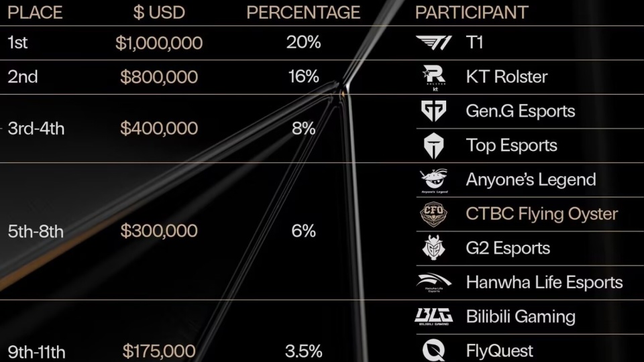Viewport: 644px width, 362px height.
Task: Select the FlyQuest logo
Action: tap(433, 351)
